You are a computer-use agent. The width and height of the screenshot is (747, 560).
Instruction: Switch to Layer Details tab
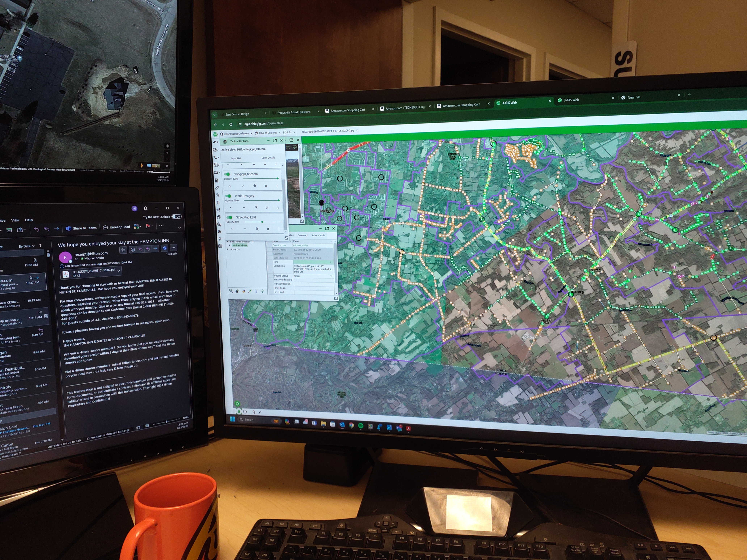268,158
